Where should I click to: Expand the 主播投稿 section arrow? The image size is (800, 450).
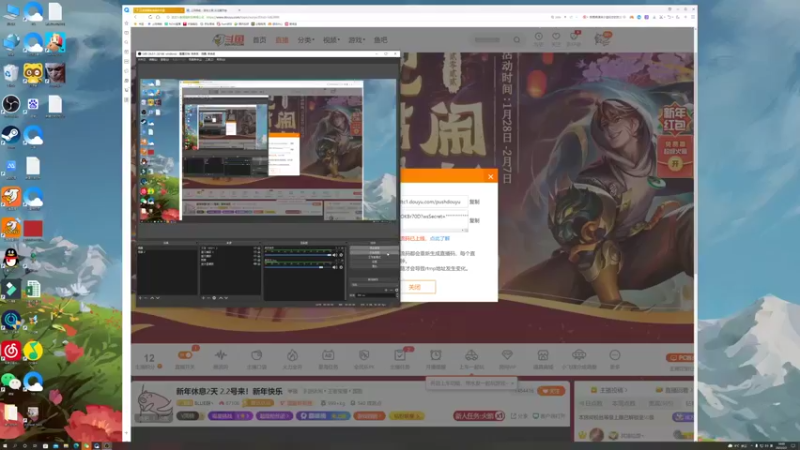point(625,390)
